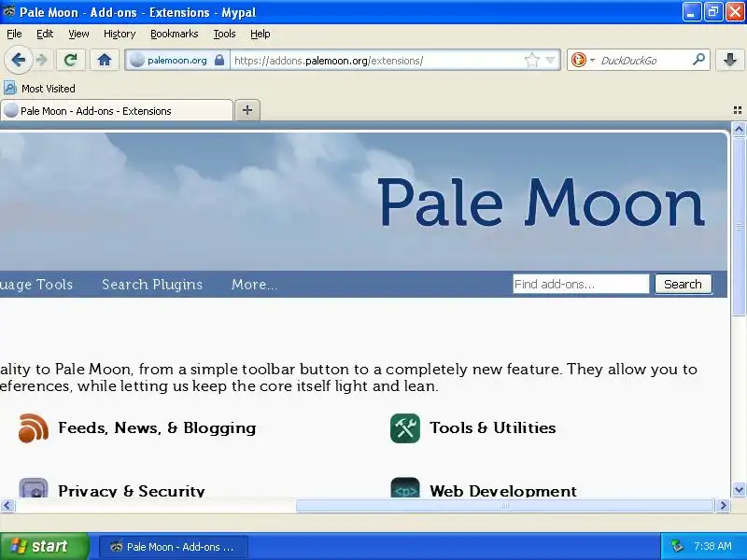Open the Edit menu
This screenshot has height=560, width=747.
point(45,34)
